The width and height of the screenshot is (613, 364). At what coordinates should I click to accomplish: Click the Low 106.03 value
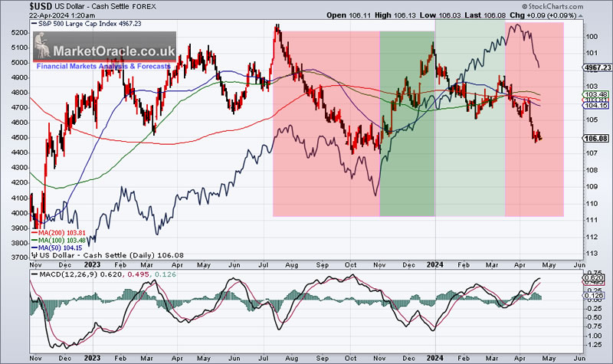[x=441, y=15]
